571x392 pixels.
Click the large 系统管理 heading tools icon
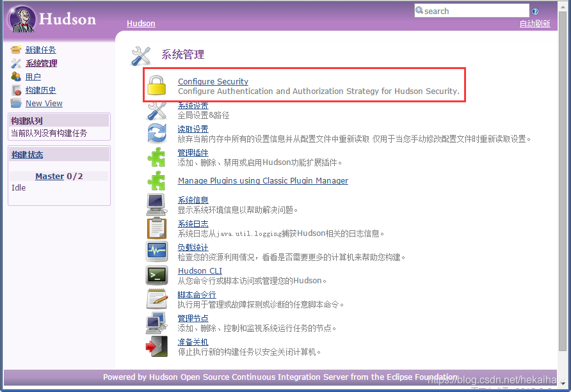(x=141, y=56)
